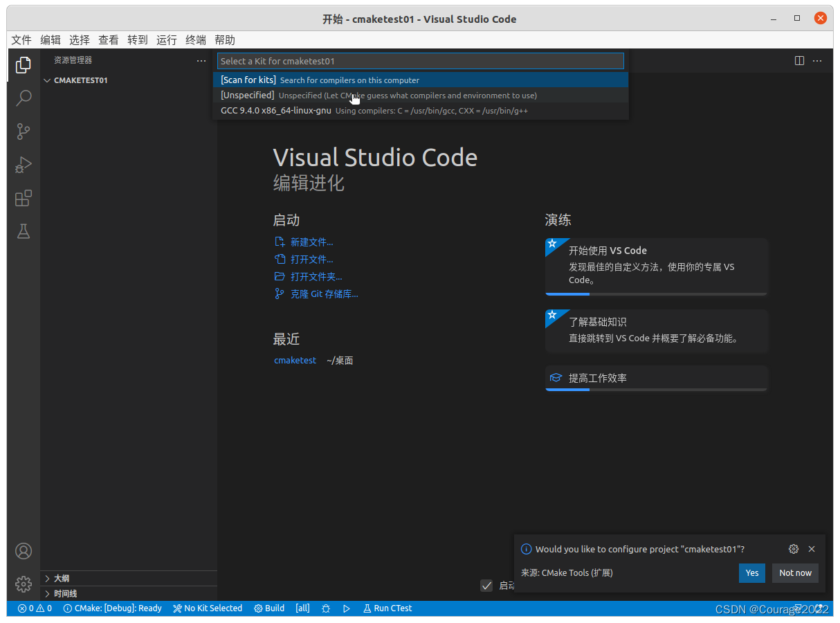The image size is (840, 623).
Task: Open the Extensions view icon
Action: (x=24, y=199)
